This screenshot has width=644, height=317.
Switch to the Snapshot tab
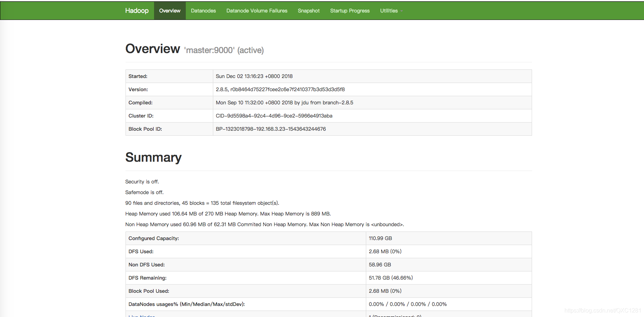click(x=309, y=11)
